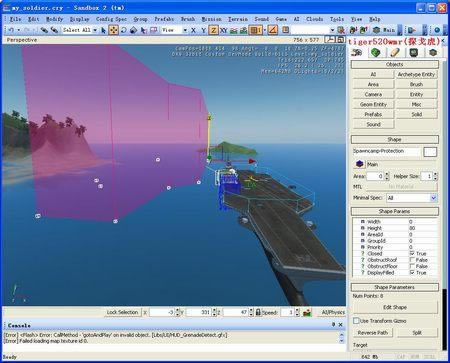Click the follow terrain icon

click(234, 30)
